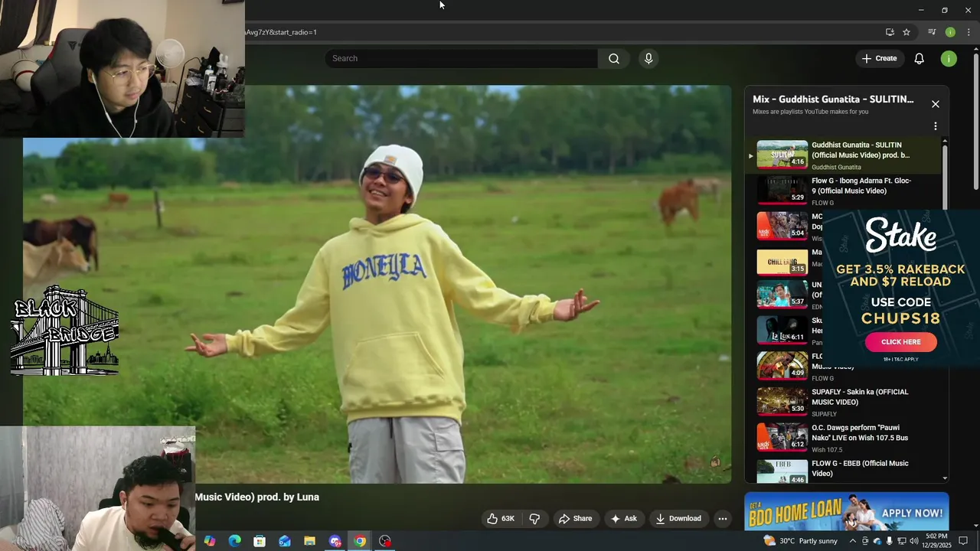Play FLOW G EBEB playlist entry
Screen dimensions: 980x551
click(x=842, y=471)
